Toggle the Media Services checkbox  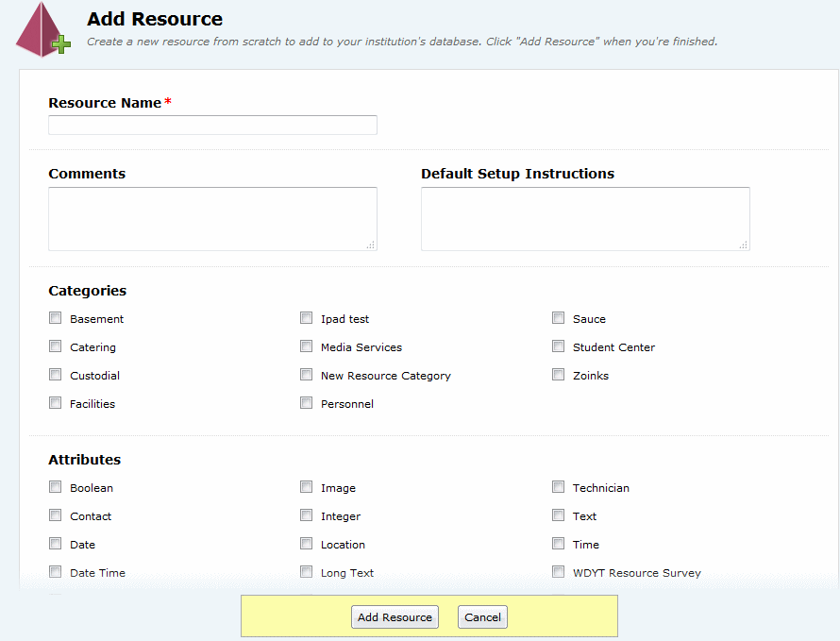(307, 346)
